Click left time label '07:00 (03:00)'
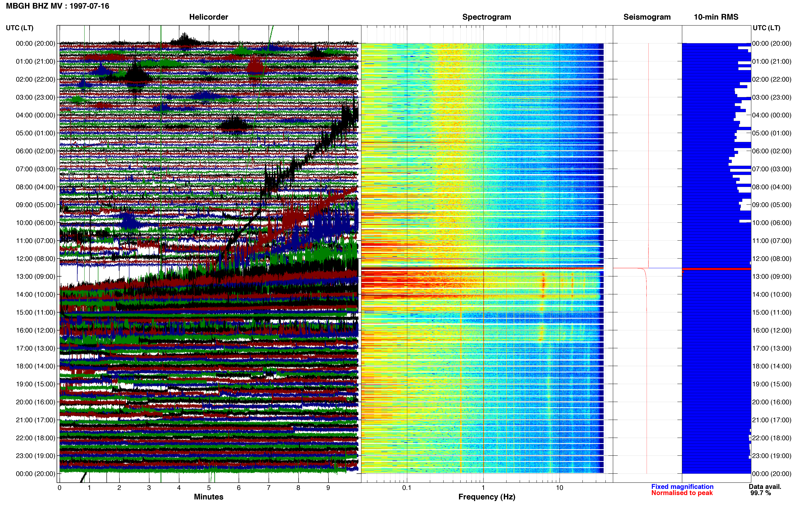This screenshot has height=508, width=812. click(x=36, y=169)
